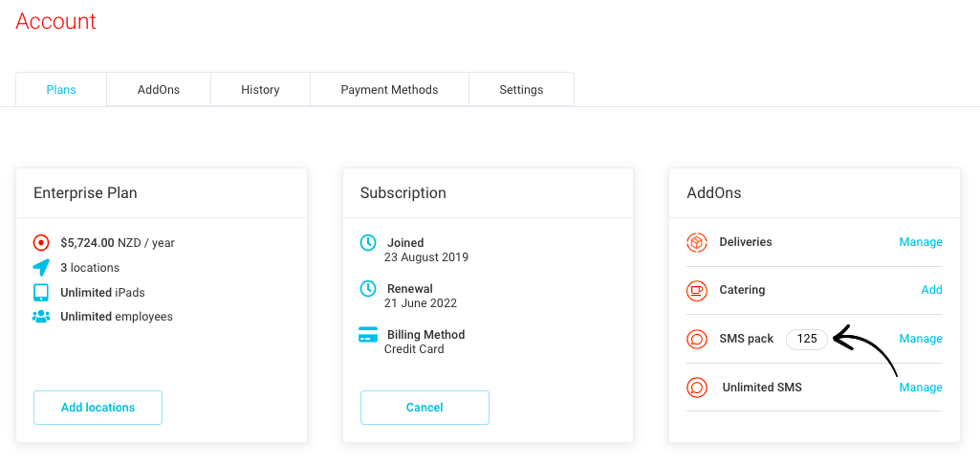The height and width of the screenshot is (466, 980).
Task: Switch to the AddOns tab
Action: coord(159,89)
